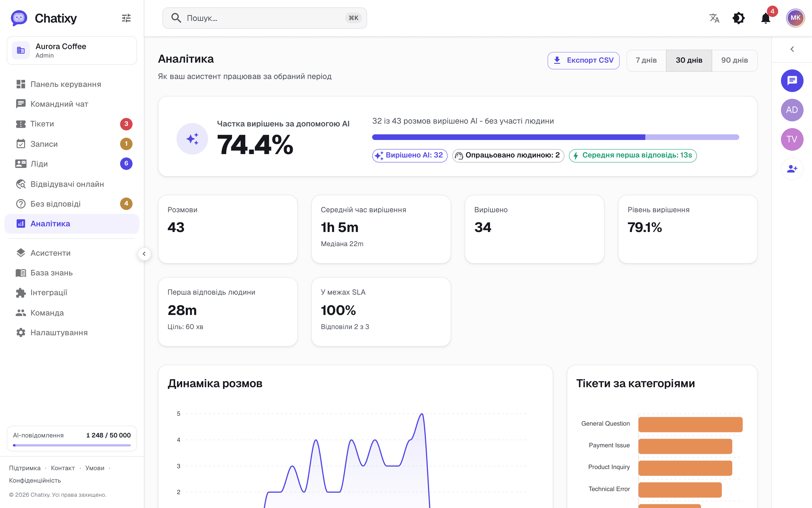This screenshot has width=812, height=508.
Task: Go to Панель керування
Action: 72,84
